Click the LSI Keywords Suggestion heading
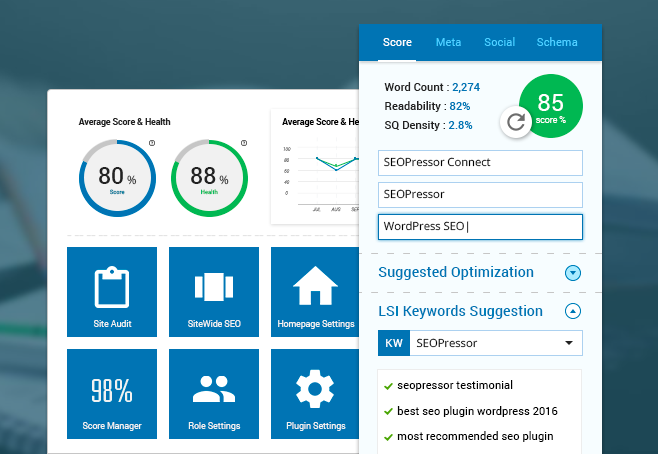 click(460, 311)
